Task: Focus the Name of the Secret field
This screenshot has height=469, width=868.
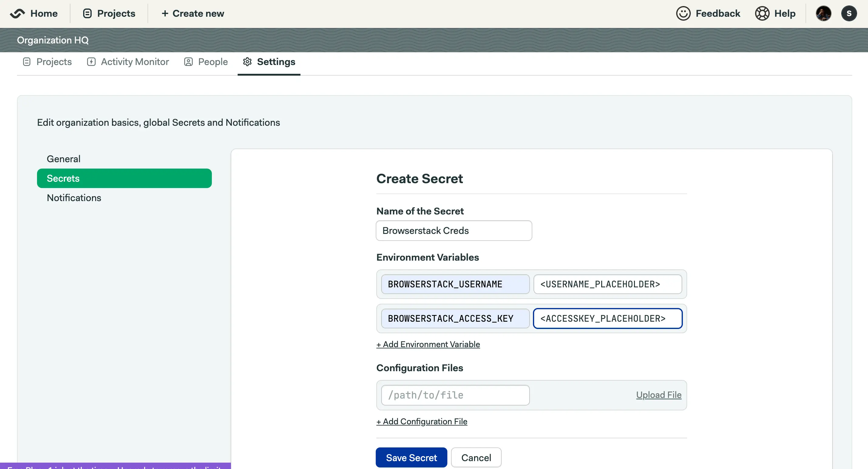Action: tap(453, 231)
